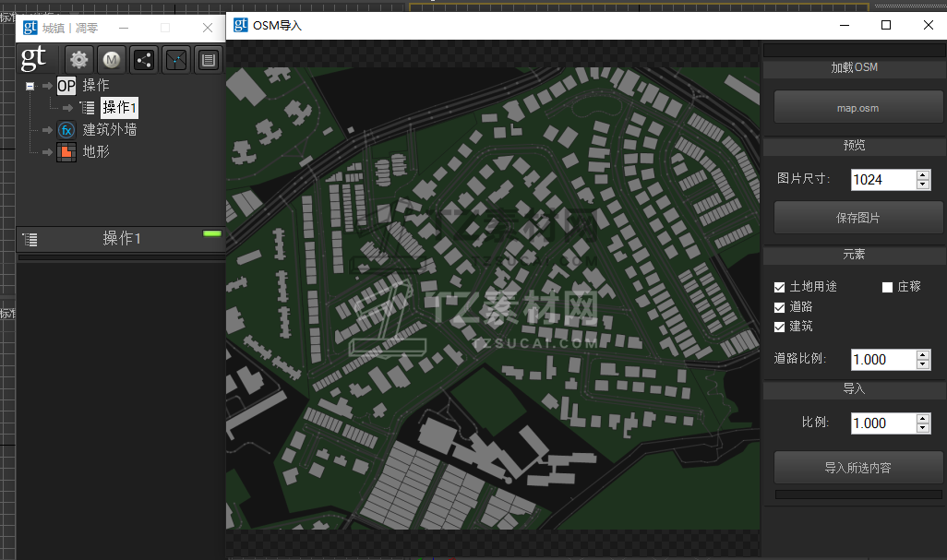Image resolution: width=947 pixels, height=560 pixels.
Task: Click the 道路比例 value field
Action: click(883, 360)
